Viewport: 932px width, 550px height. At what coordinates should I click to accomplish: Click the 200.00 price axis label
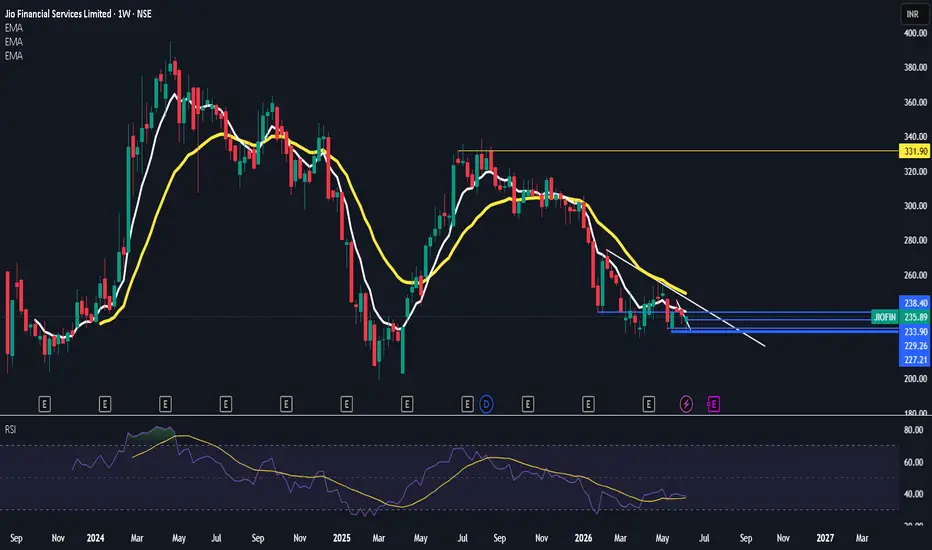915,379
